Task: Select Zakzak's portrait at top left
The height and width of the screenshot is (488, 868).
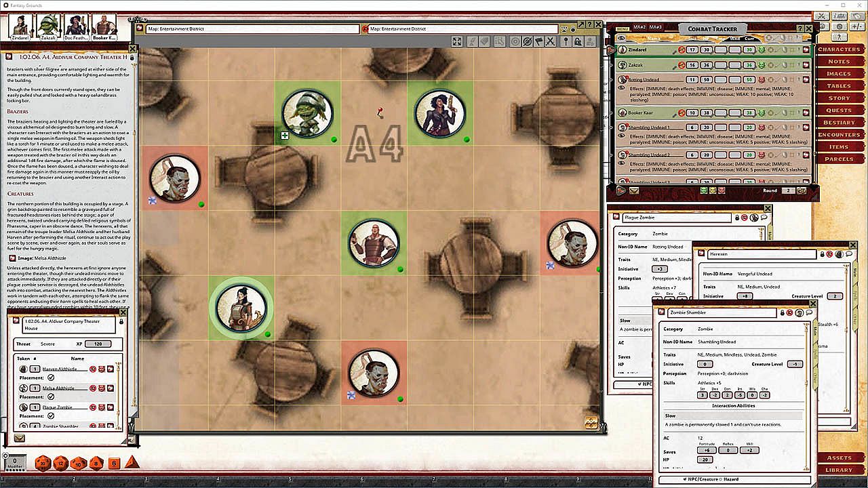Action: pyautogui.click(x=48, y=26)
